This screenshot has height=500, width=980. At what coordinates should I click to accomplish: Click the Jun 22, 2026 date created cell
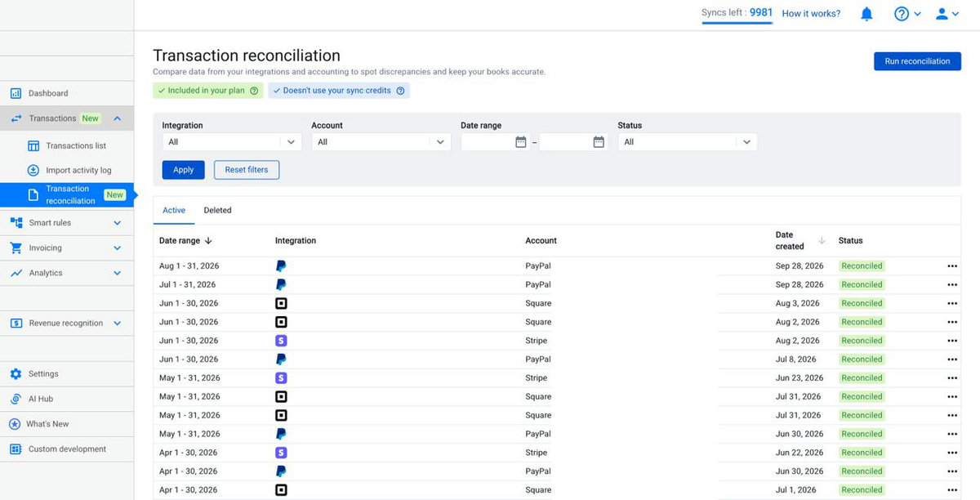[x=800, y=453]
